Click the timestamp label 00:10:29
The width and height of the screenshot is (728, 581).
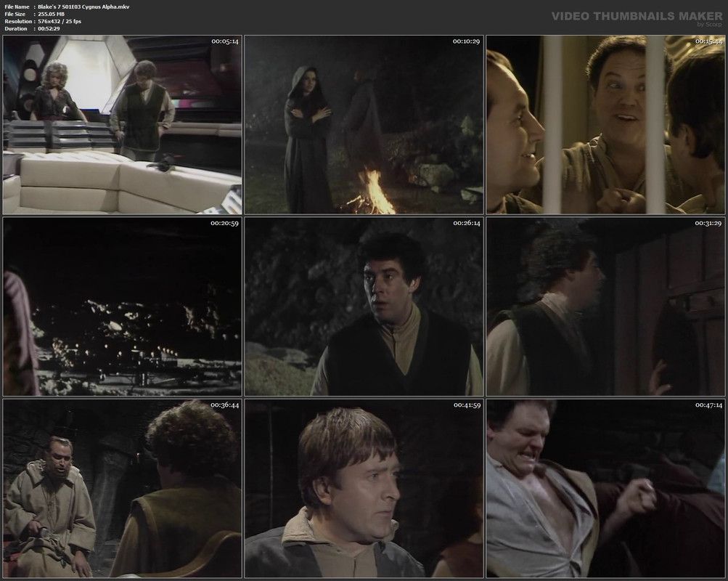[466, 41]
